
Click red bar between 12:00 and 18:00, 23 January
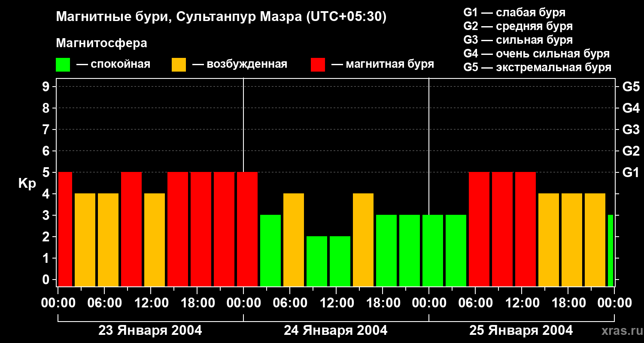[178, 229]
